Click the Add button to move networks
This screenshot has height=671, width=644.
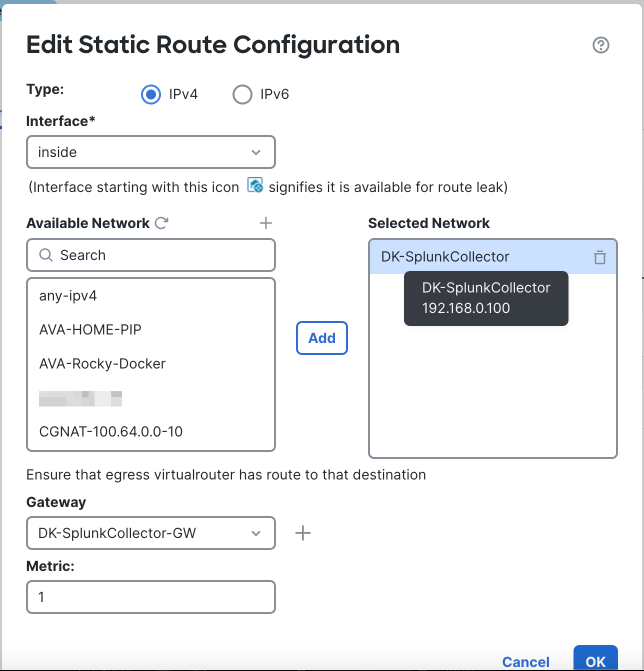[x=321, y=338]
